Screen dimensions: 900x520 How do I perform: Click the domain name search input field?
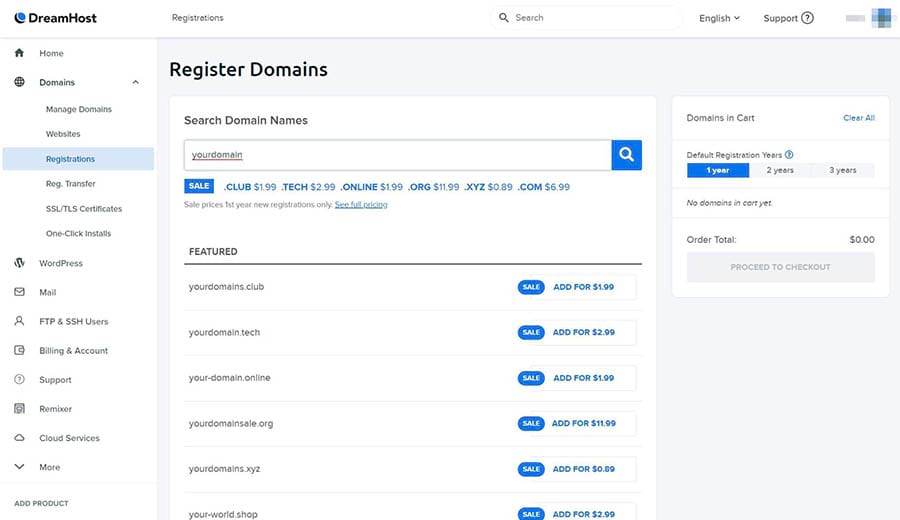tap(398, 155)
